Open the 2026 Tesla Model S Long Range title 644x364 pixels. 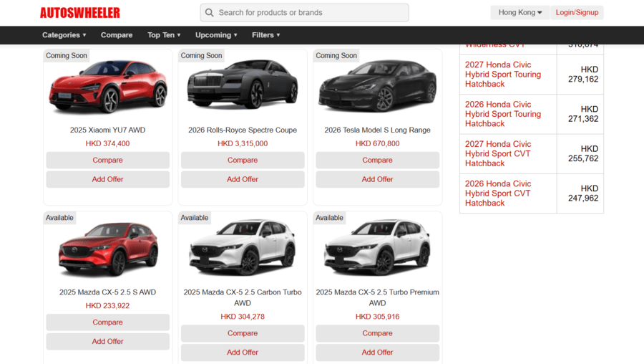pos(377,130)
